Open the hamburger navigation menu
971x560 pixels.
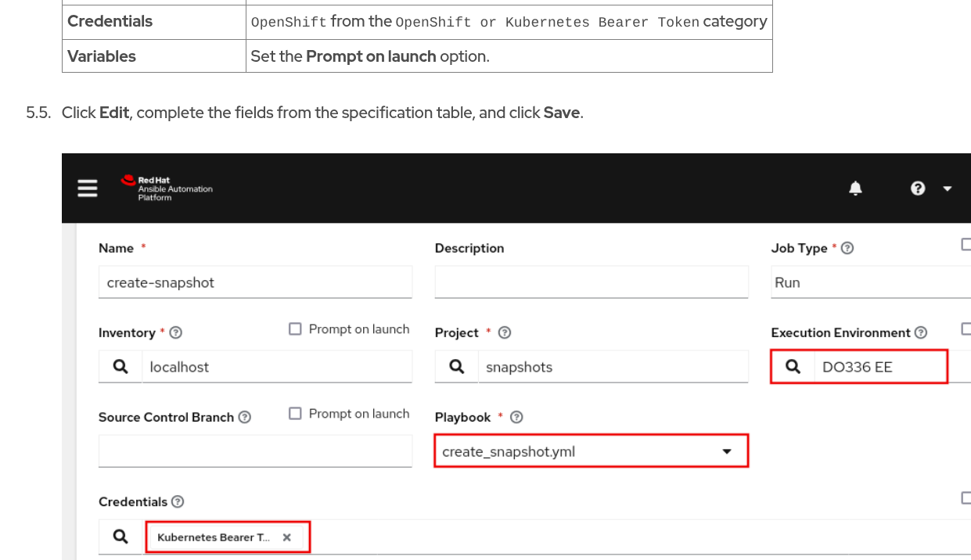[x=88, y=188]
